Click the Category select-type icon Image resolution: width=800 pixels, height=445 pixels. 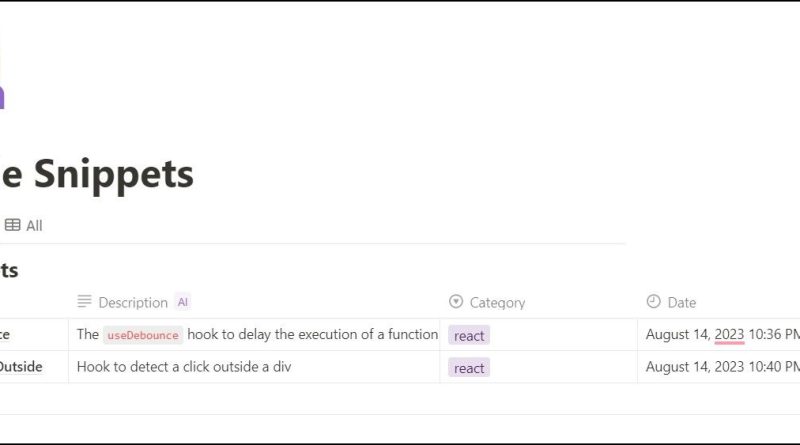(456, 302)
